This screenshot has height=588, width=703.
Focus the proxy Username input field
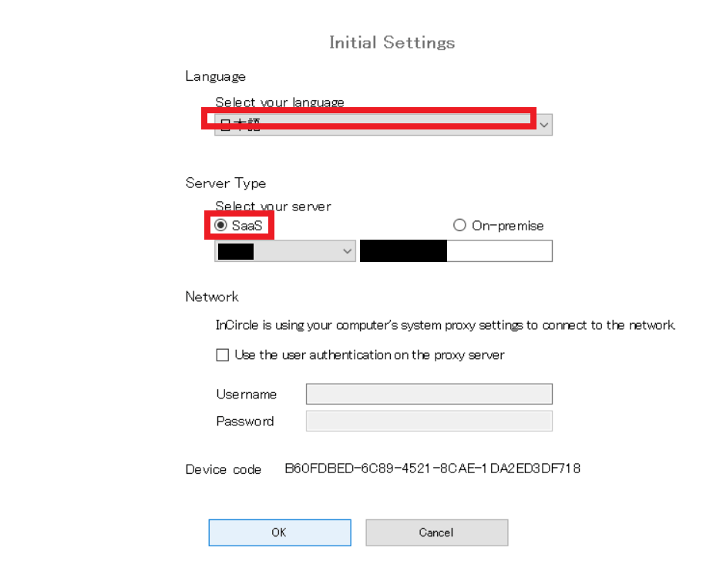429,394
